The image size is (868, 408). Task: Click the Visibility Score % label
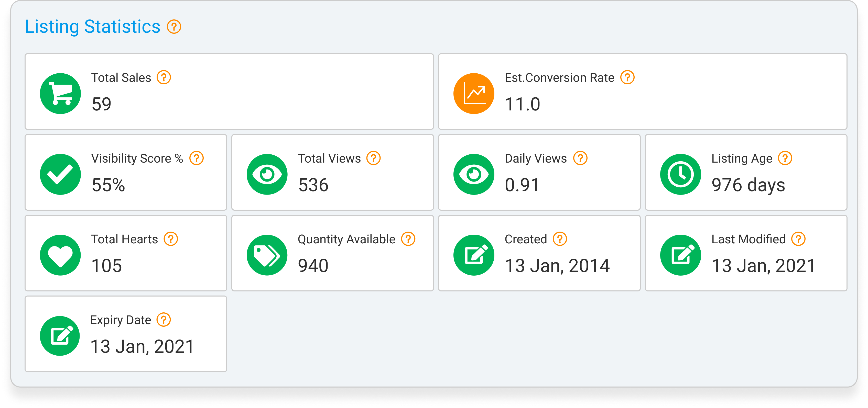(x=137, y=158)
